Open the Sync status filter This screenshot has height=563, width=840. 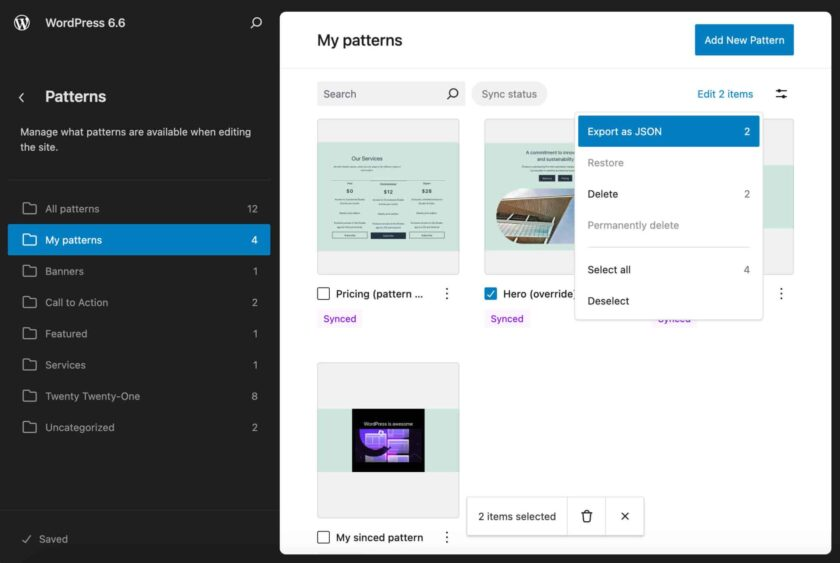point(509,94)
